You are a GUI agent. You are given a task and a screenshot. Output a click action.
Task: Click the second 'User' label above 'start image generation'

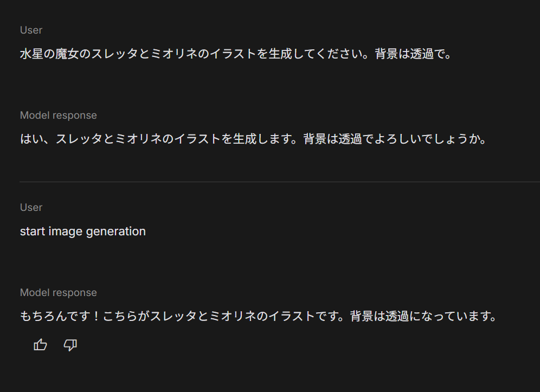[31, 207]
